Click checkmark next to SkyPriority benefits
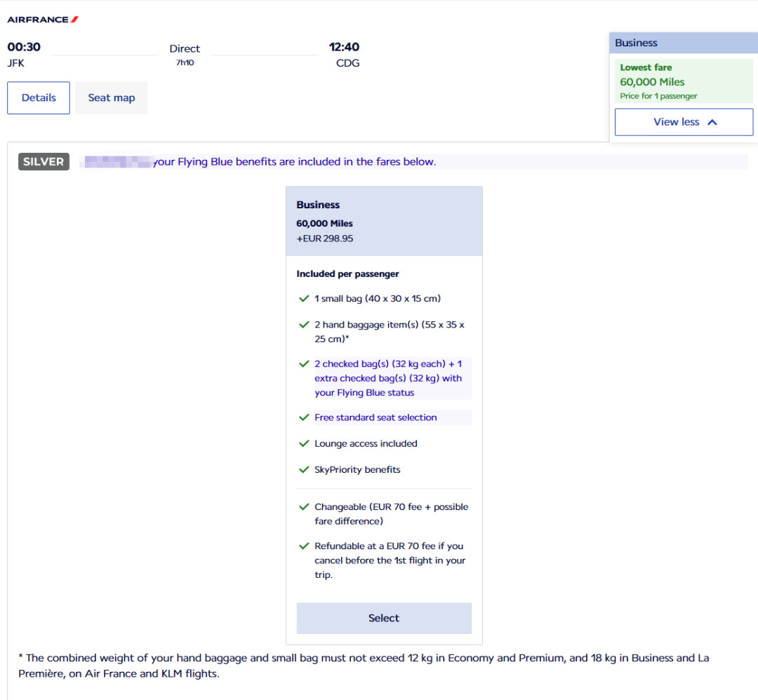This screenshot has width=758, height=700. point(304,469)
